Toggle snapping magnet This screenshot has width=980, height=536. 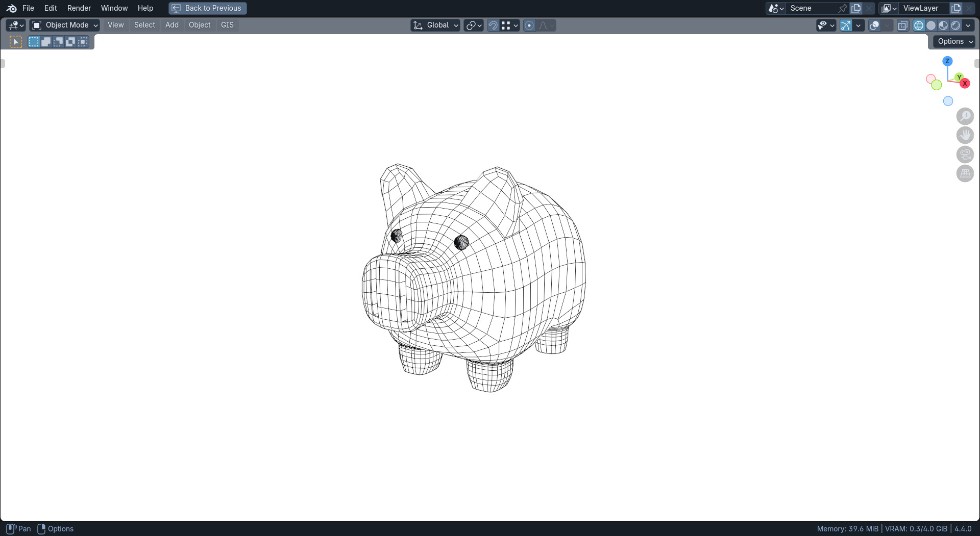(493, 25)
